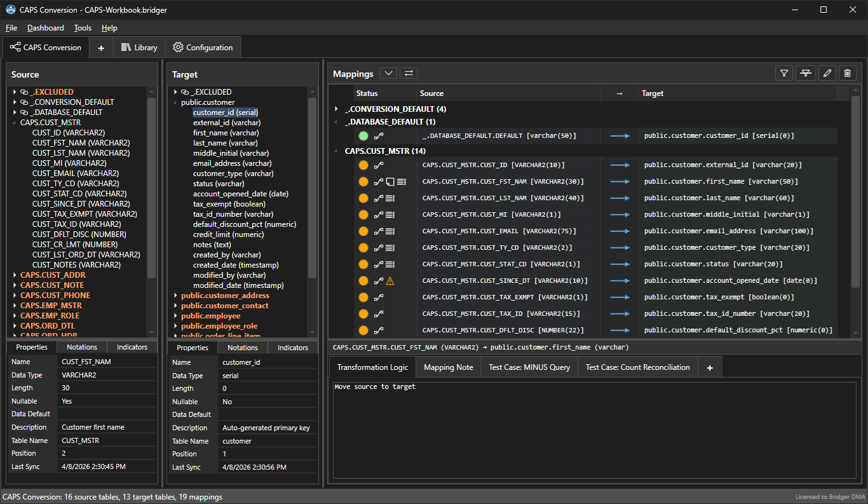Open the Test Case: MINUS Query tab

529,367
